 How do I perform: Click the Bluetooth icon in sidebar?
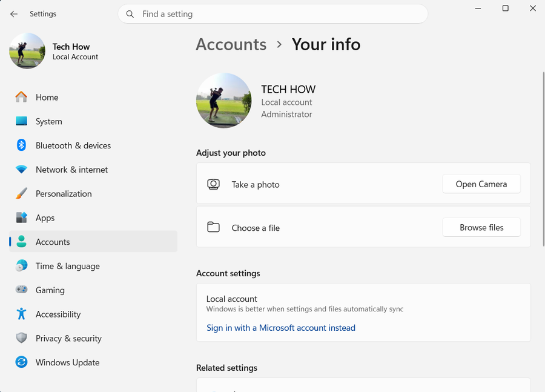click(21, 145)
